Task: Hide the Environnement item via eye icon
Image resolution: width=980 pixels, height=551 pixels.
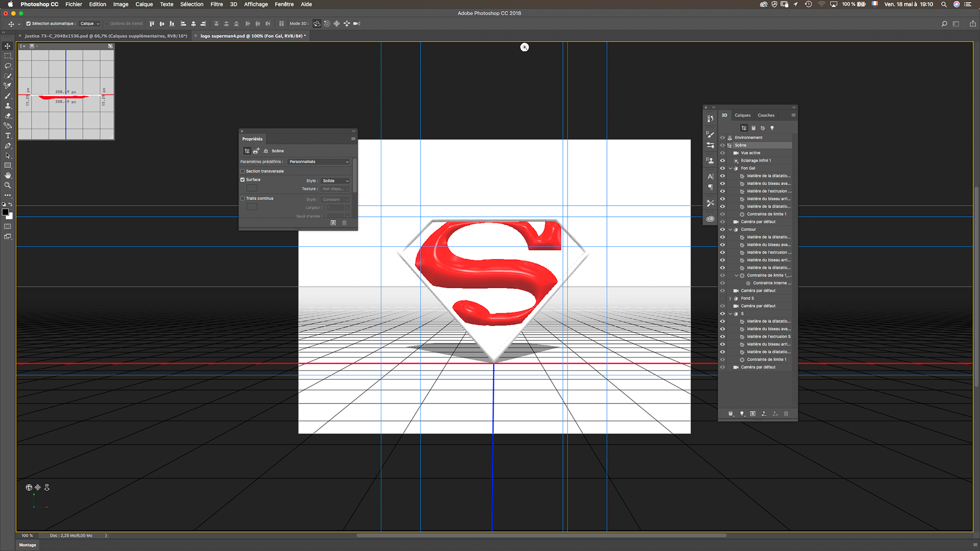Action: tap(722, 138)
